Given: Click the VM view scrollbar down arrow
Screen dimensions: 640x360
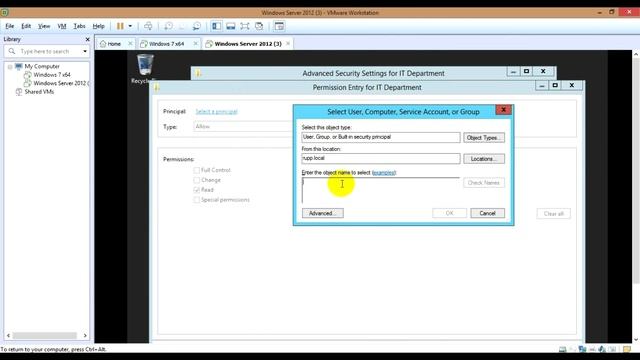Looking at the screenshot, I should click(x=636, y=340).
